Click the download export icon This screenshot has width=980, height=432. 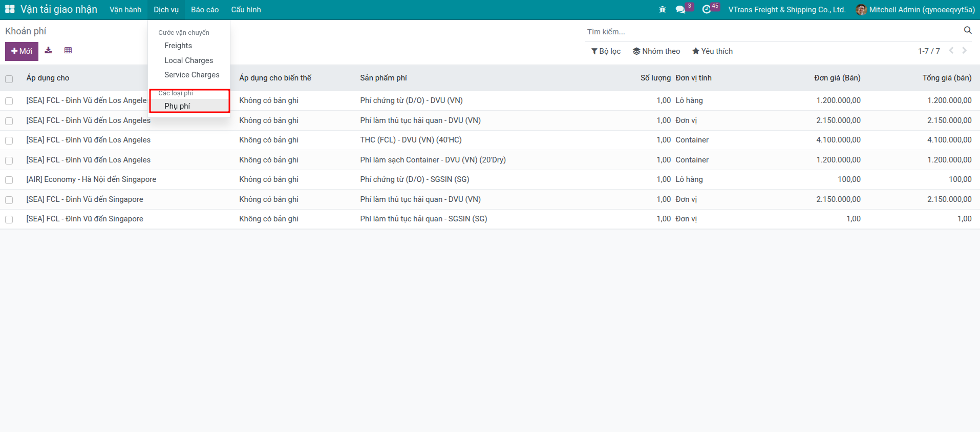pos(49,50)
